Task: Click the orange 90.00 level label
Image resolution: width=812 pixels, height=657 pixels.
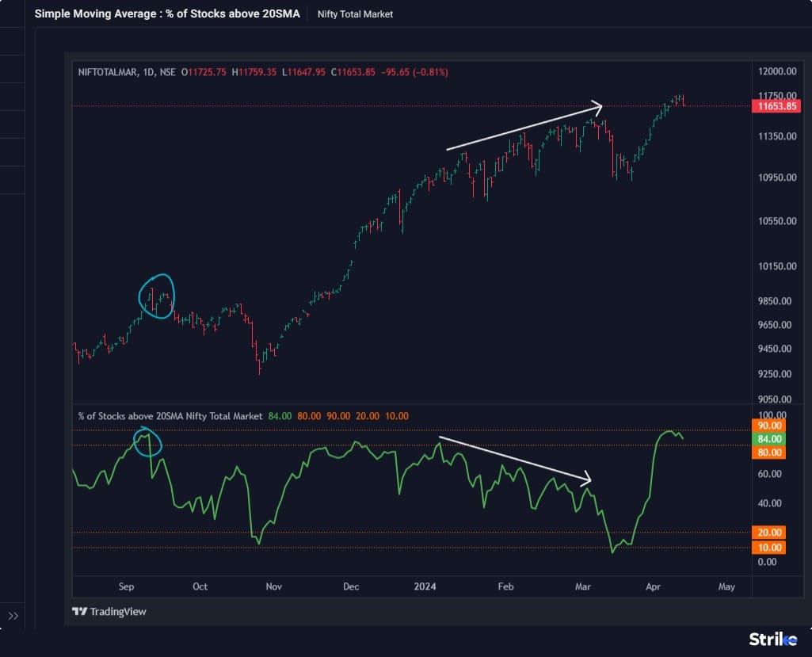Action: click(x=769, y=426)
